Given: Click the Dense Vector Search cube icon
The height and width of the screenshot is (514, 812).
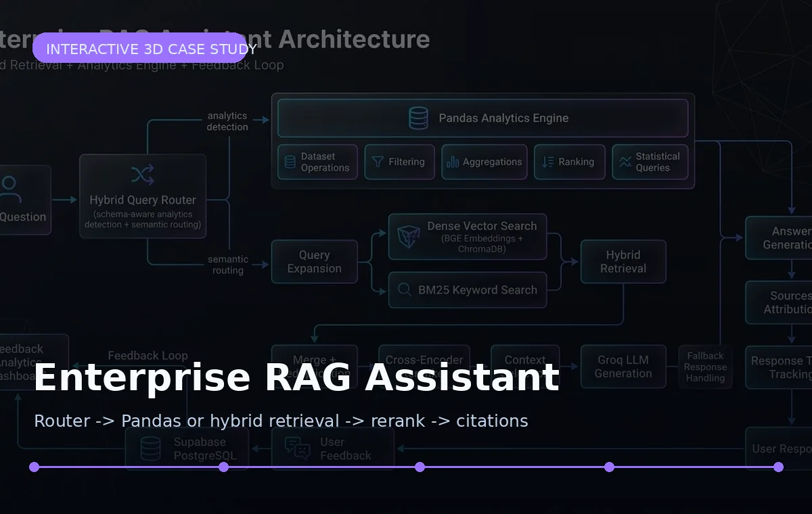Looking at the screenshot, I should pos(409,237).
